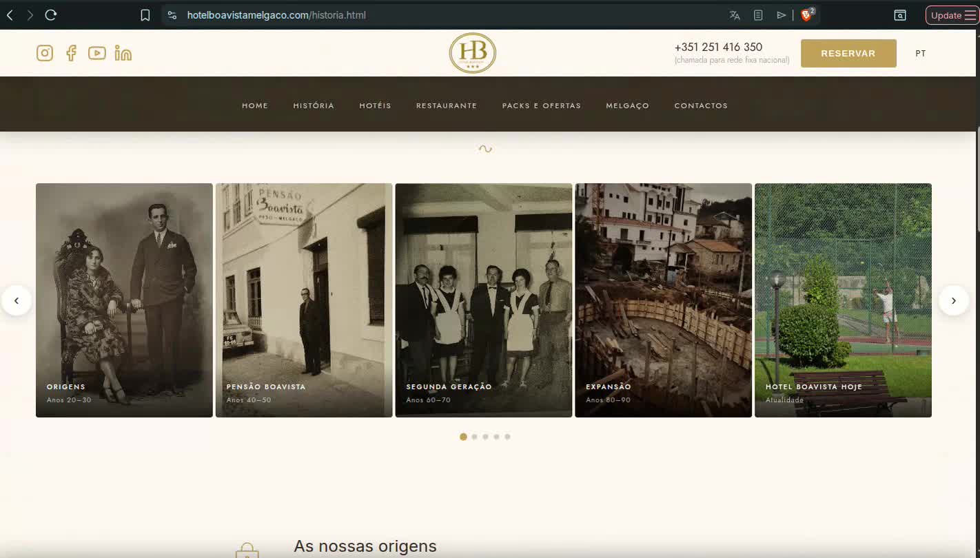Click the HB hotel logo

(x=473, y=53)
